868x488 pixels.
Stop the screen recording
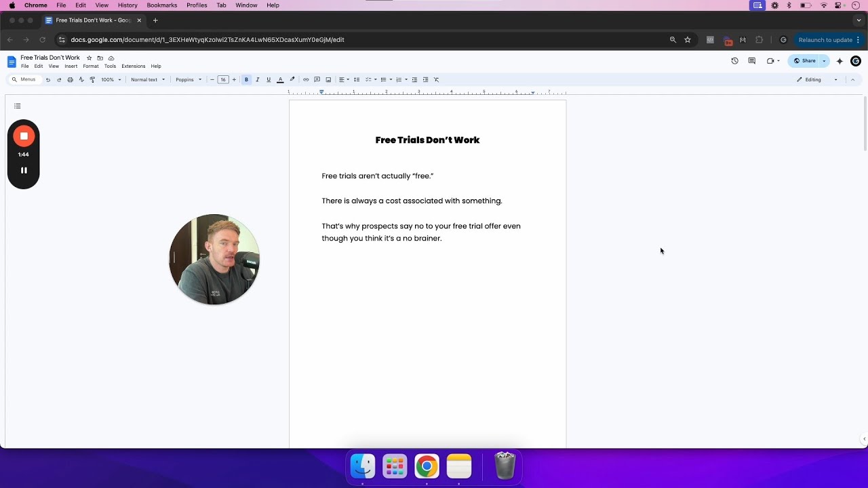point(24,136)
